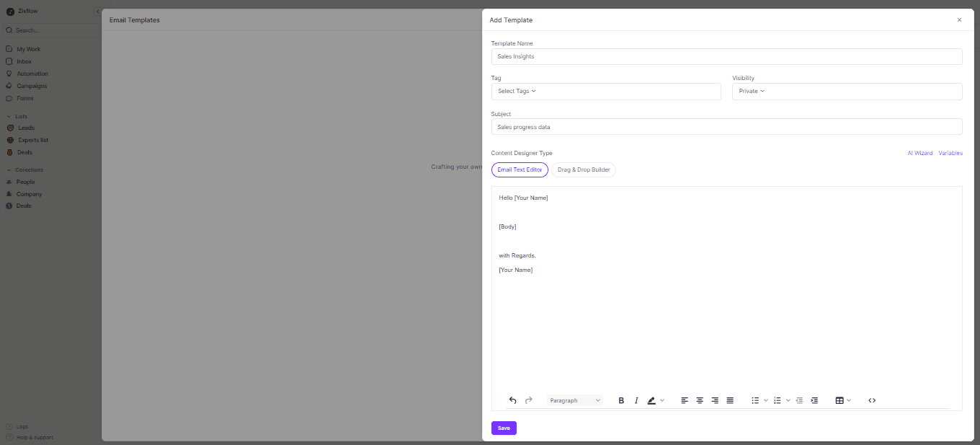Switch content designer to Drag & Drop Builder
This screenshot has width=980, height=445.
point(584,169)
